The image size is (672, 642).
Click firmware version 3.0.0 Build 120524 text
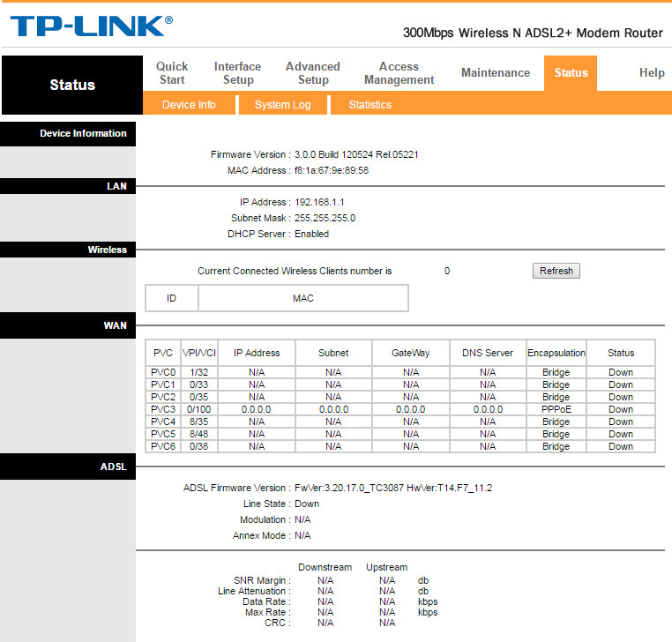(356, 154)
